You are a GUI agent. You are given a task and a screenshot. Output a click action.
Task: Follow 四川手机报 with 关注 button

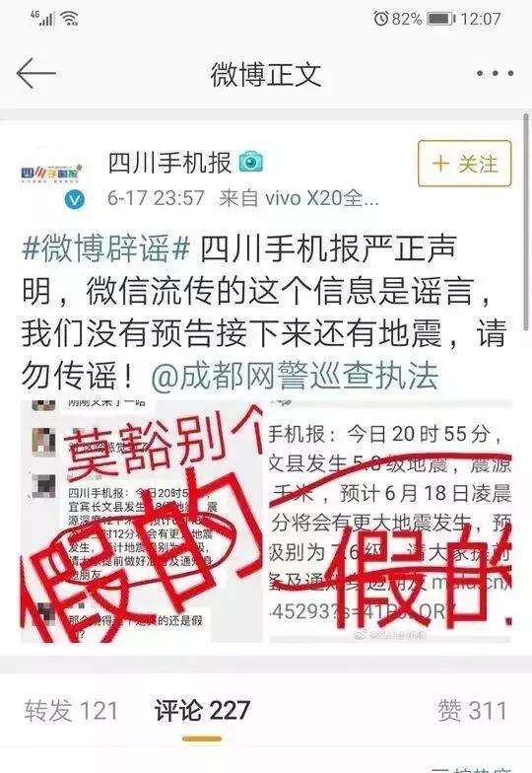(465, 164)
